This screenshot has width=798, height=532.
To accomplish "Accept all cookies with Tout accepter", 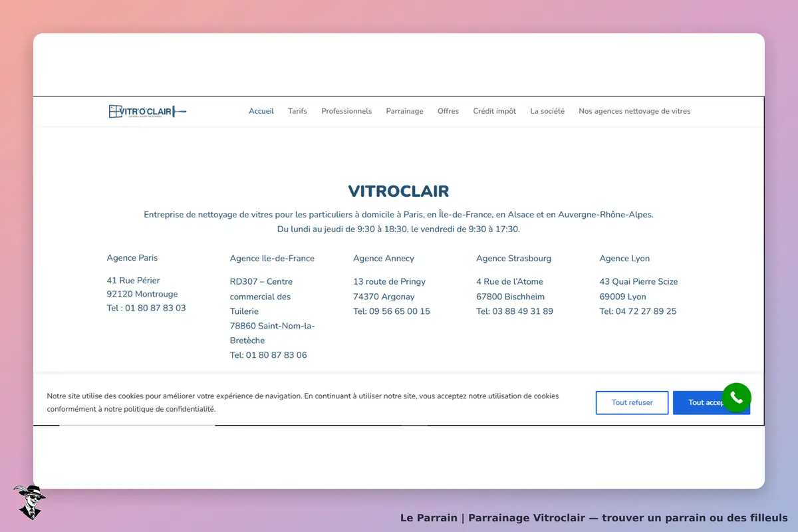I will coord(711,402).
